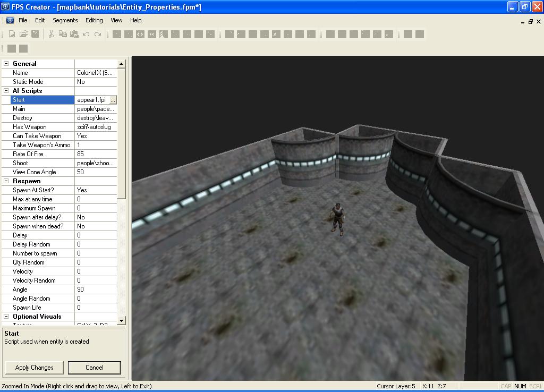Collapse the General properties section
The height and width of the screenshot is (392, 544).
point(6,64)
